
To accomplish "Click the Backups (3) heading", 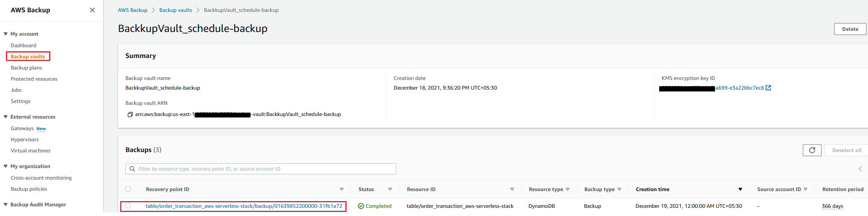I will pos(143,150).
